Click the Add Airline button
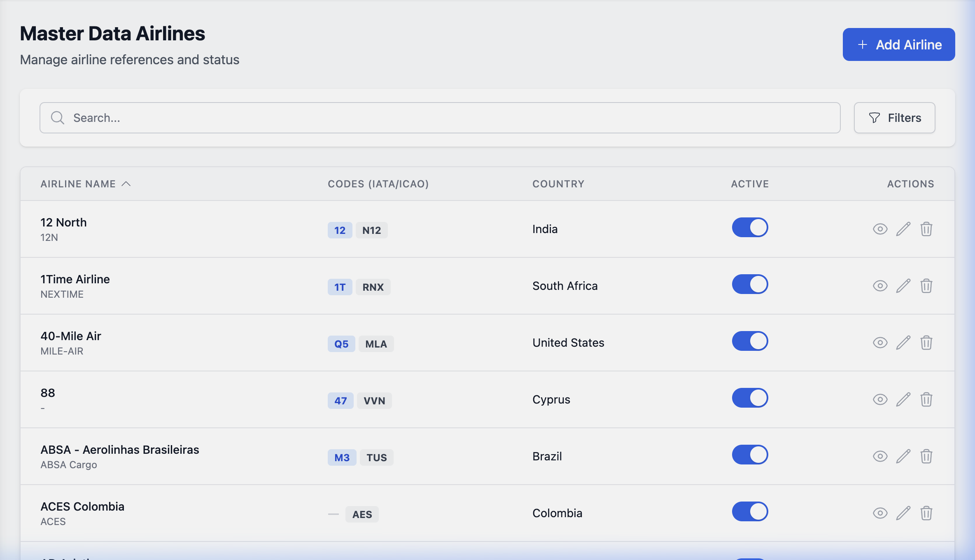Screen dimensions: 975x560 pyautogui.click(x=899, y=44)
